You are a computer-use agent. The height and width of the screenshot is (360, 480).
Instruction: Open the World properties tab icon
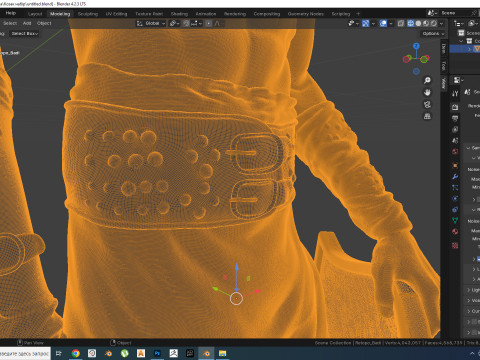pyautogui.click(x=455, y=152)
